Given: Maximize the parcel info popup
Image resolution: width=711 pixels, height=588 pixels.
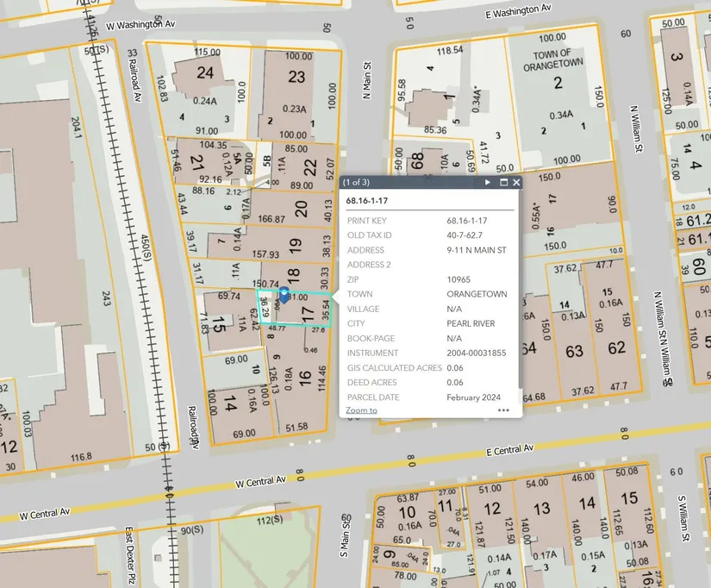Looking at the screenshot, I should (503, 183).
